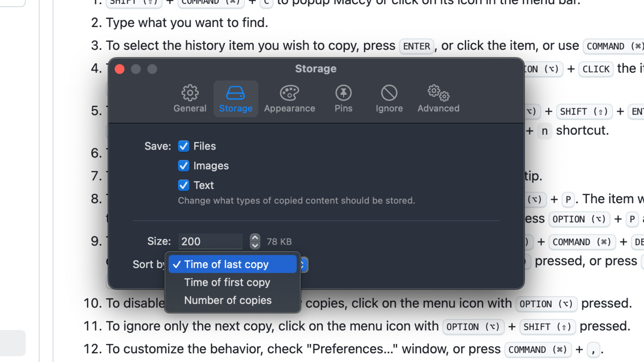Select Time of last copy option
The image size is (644, 362).
(x=226, y=264)
